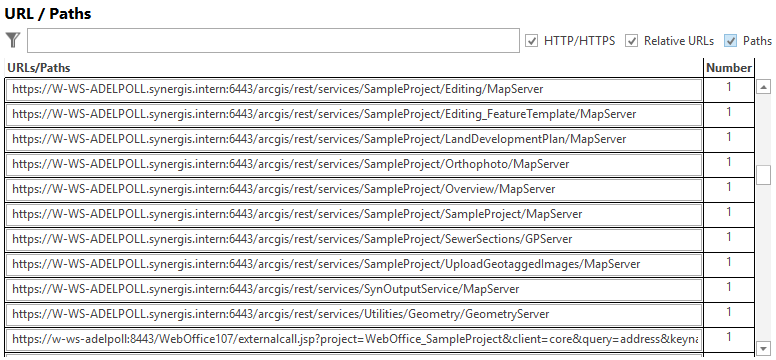This screenshot has height=360, width=776.
Task: Select the SewerSections/GPServer URL row
Action: point(354,240)
